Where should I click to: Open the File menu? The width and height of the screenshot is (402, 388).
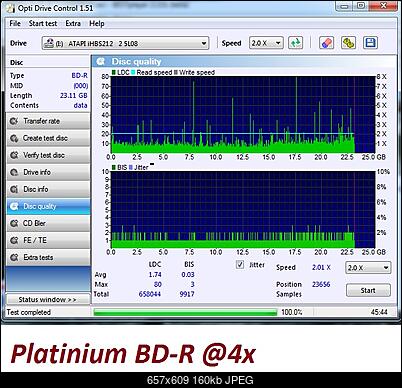point(15,24)
